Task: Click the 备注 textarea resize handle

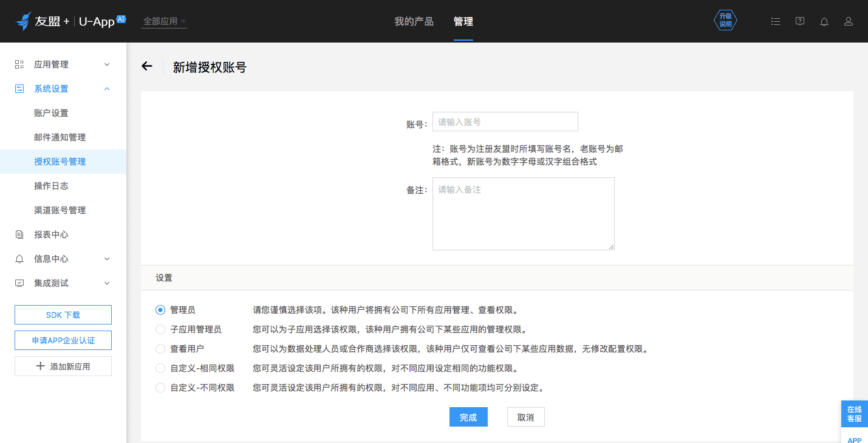Action: coord(611,247)
